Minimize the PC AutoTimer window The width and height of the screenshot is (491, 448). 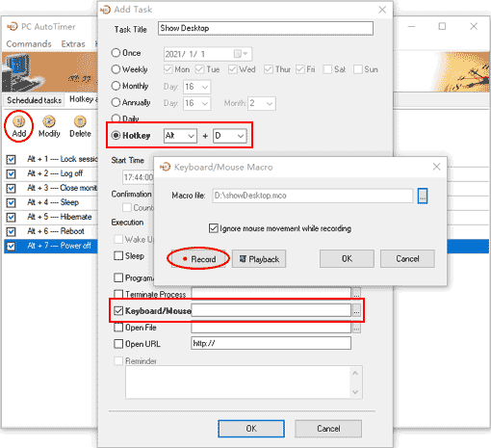pos(411,26)
